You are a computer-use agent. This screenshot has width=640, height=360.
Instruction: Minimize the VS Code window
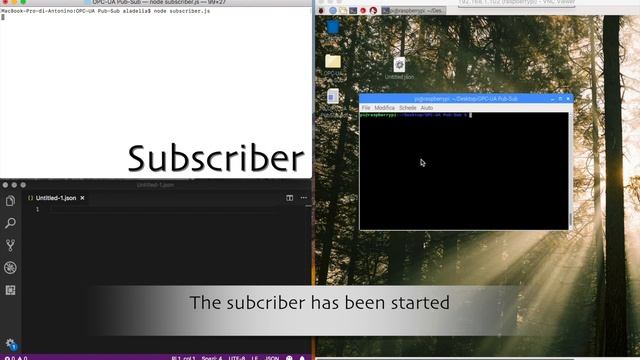14,185
